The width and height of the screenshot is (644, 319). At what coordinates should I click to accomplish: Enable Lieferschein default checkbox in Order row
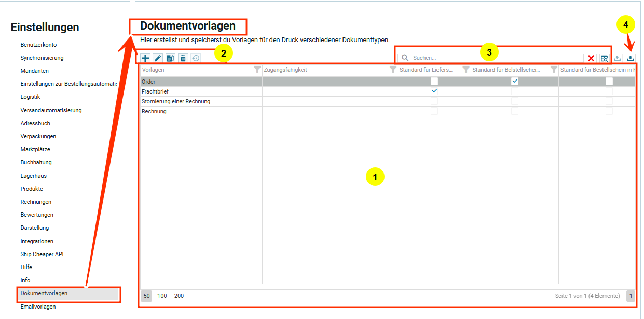point(434,81)
